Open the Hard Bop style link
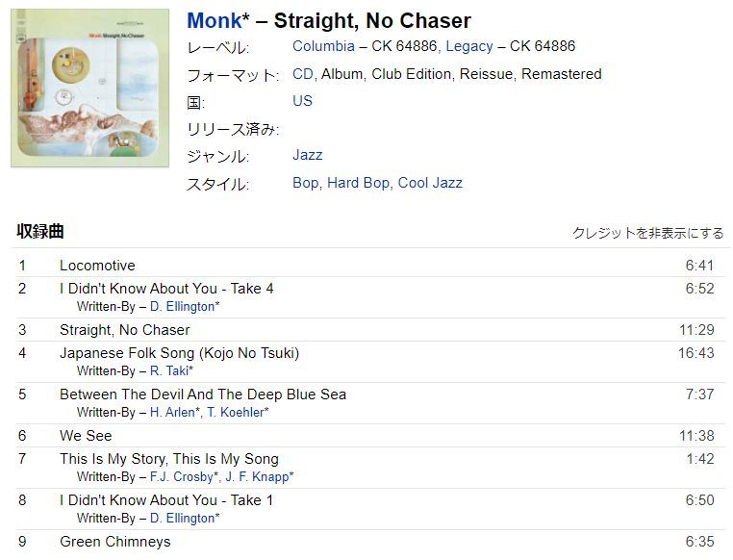The image size is (733, 560). (358, 183)
